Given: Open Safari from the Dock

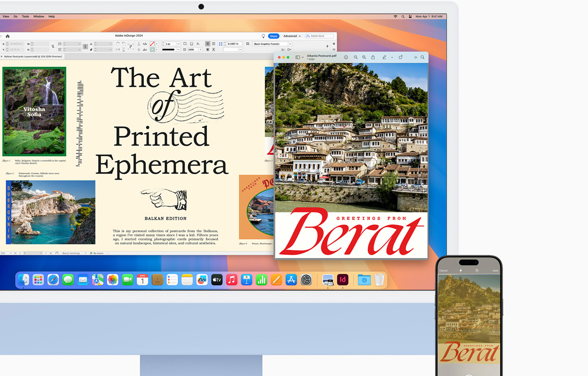Looking at the screenshot, I should 53,279.
